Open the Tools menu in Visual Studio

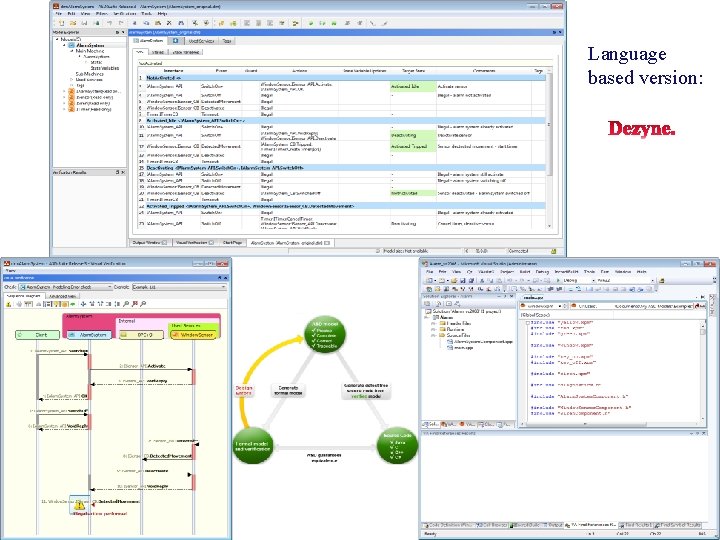coord(589,272)
